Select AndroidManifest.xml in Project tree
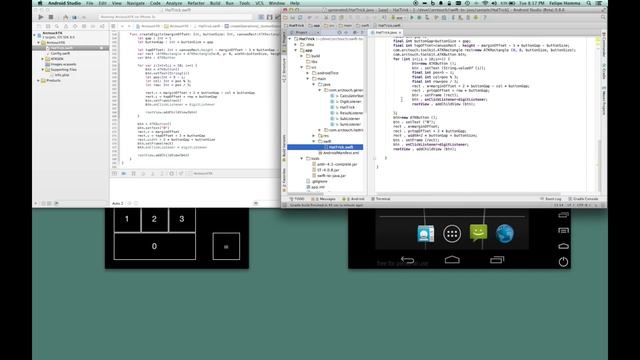 [339, 153]
